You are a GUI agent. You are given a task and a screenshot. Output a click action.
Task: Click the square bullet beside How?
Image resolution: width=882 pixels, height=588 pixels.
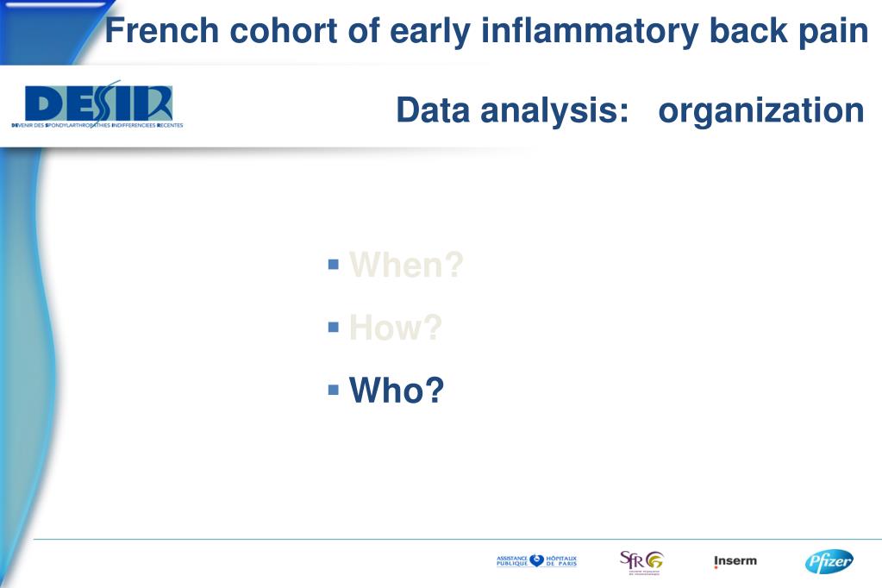point(334,327)
